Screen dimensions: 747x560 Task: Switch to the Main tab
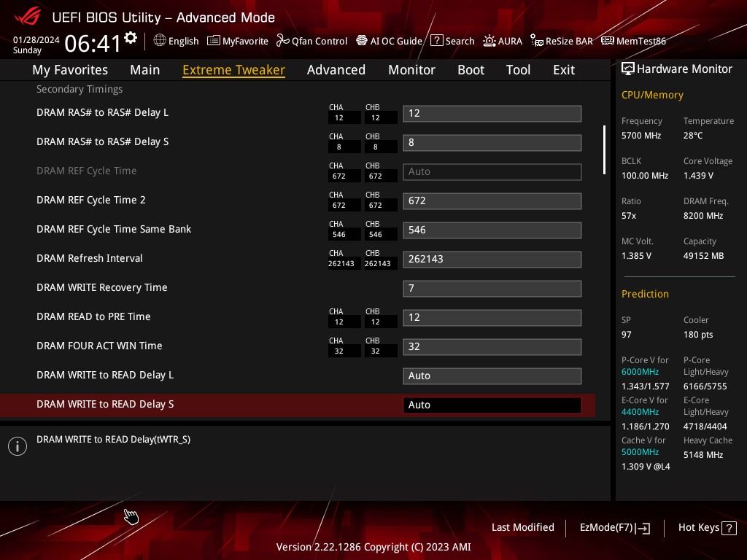(x=145, y=70)
